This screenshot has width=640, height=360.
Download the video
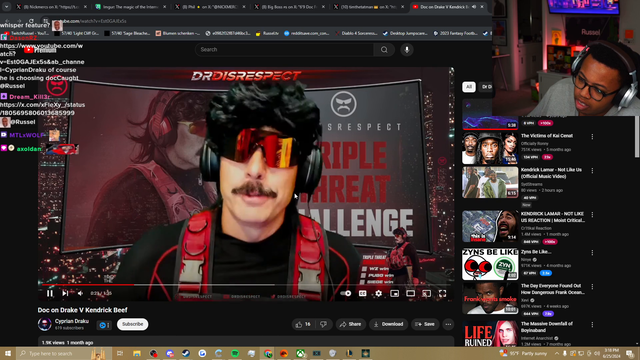[x=388, y=324]
